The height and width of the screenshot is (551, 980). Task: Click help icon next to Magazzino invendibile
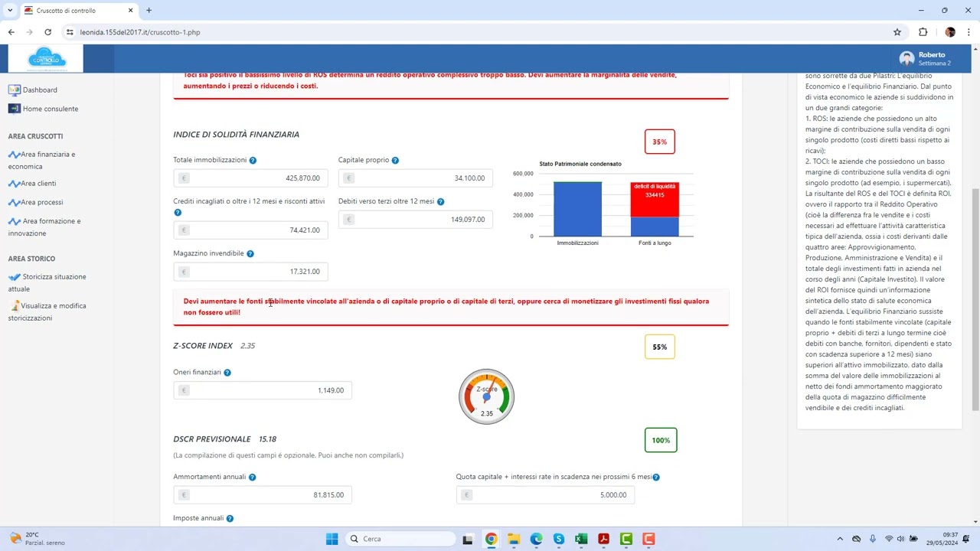coord(250,254)
